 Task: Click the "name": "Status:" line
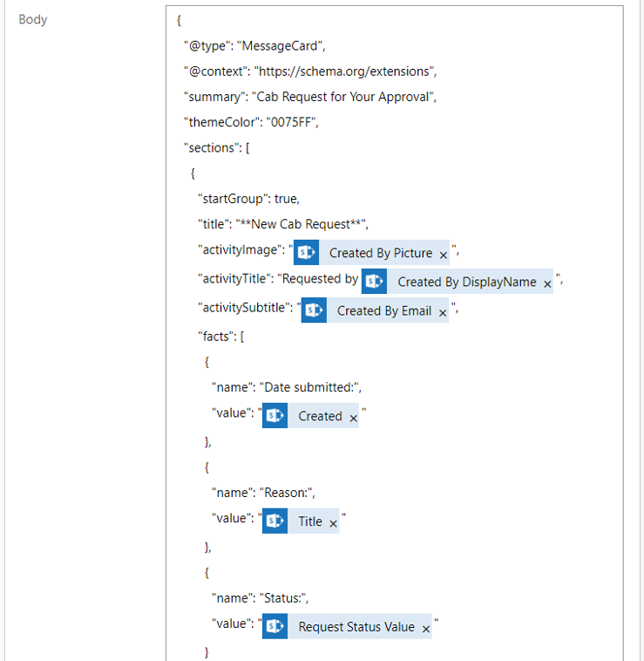point(260,597)
